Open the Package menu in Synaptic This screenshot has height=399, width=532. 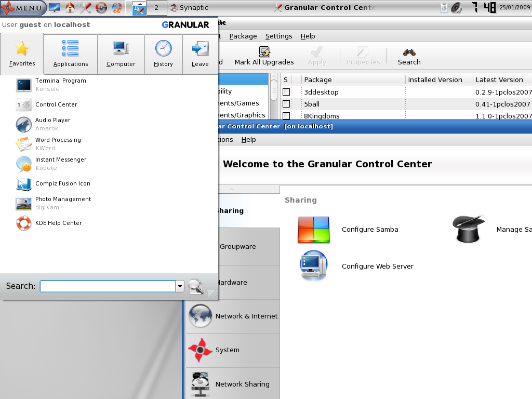point(243,36)
